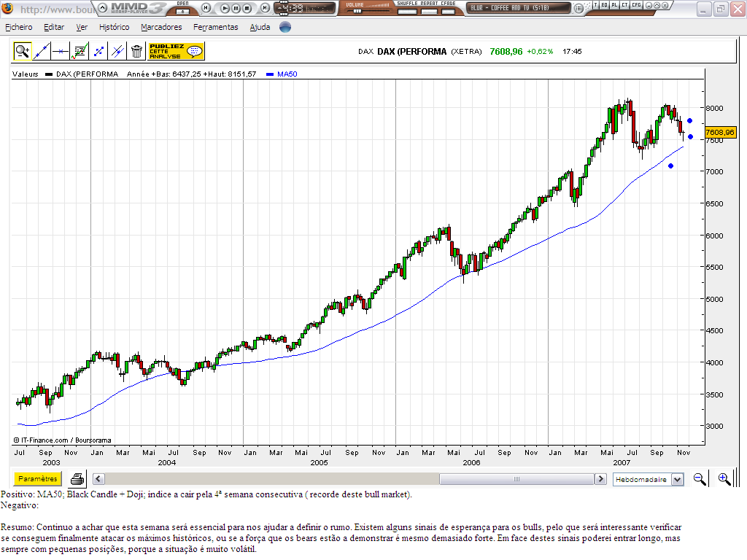Click the Winamp pause button
Screen dimensions: 747x560
coord(236,9)
